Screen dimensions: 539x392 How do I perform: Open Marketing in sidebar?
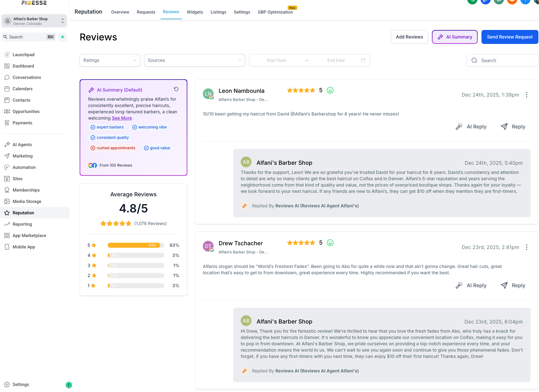point(35,156)
